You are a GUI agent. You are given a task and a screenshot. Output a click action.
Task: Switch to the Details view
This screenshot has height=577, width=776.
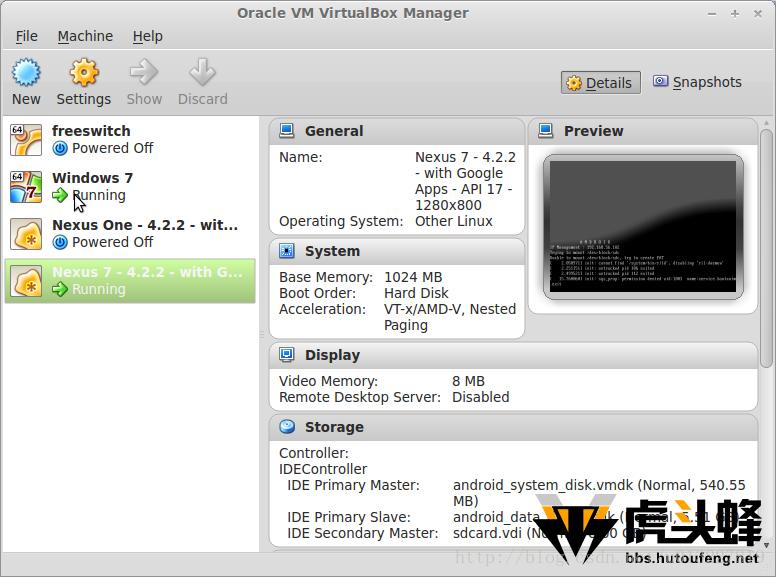(601, 83)
